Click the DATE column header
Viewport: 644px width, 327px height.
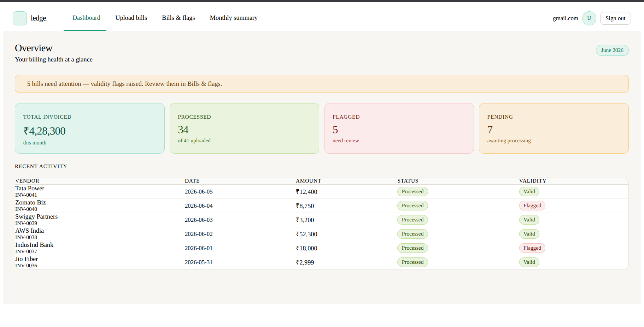tap(192, 181)
